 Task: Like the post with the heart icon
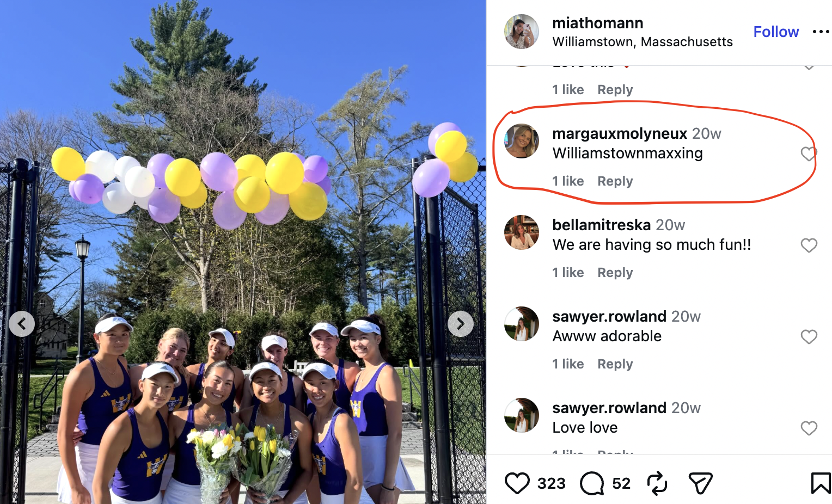517,483
